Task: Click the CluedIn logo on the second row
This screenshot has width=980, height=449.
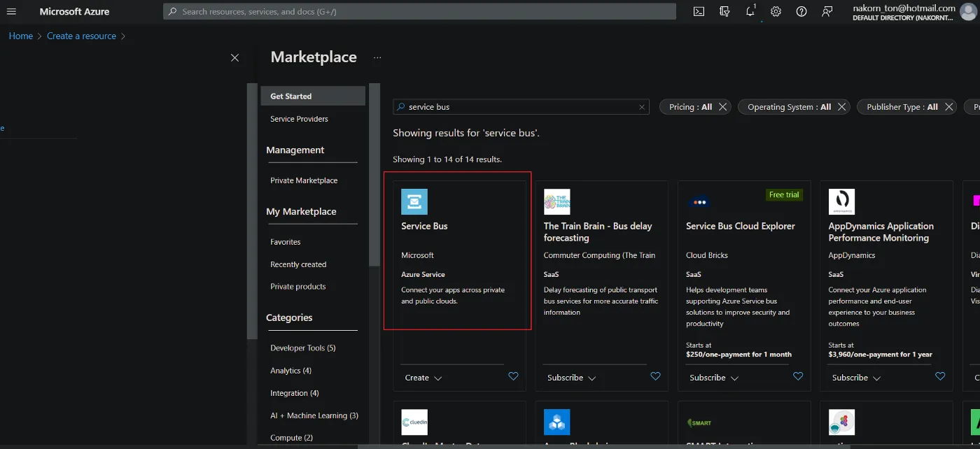Action: (414, 422)
